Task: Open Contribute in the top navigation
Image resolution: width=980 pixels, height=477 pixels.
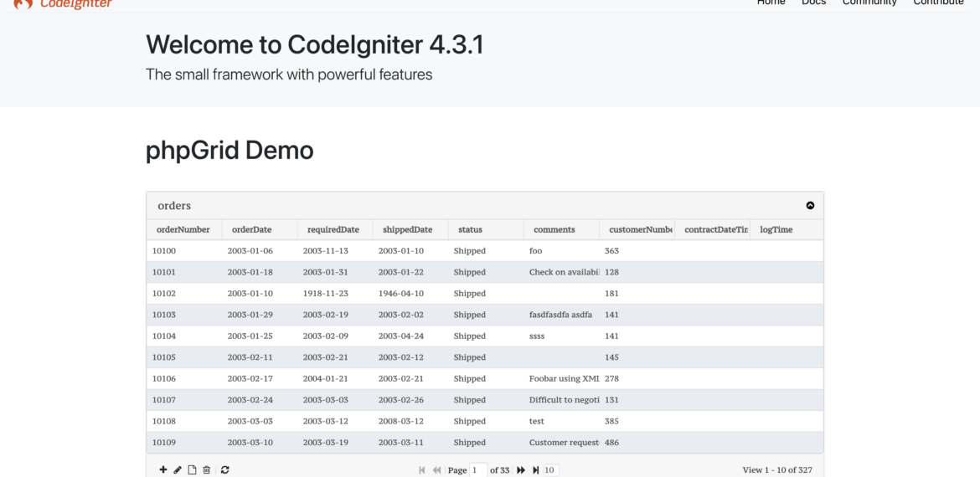Action: tap(938, 3)
